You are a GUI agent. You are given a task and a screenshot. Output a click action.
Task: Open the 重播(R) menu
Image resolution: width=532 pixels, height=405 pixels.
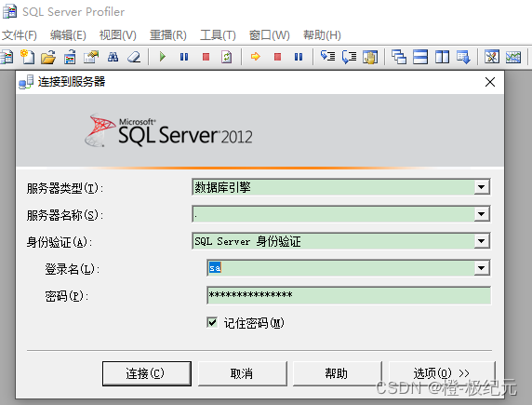168,35
